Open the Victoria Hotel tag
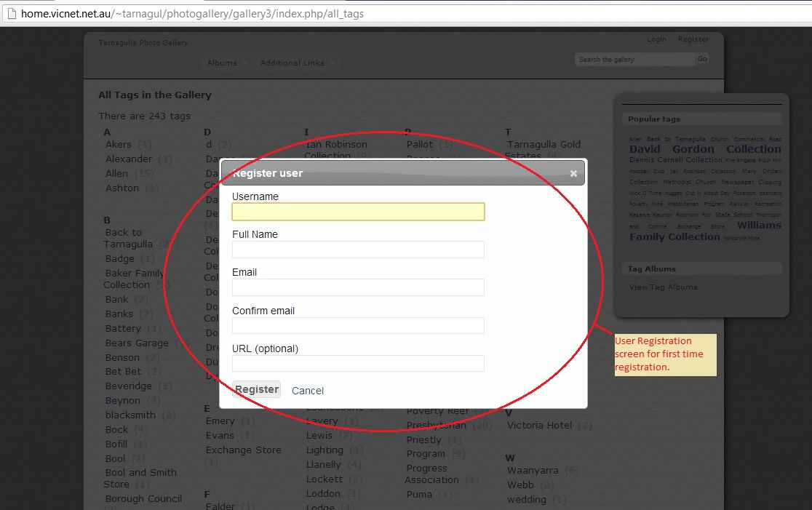812x510 pixels. 540,425
